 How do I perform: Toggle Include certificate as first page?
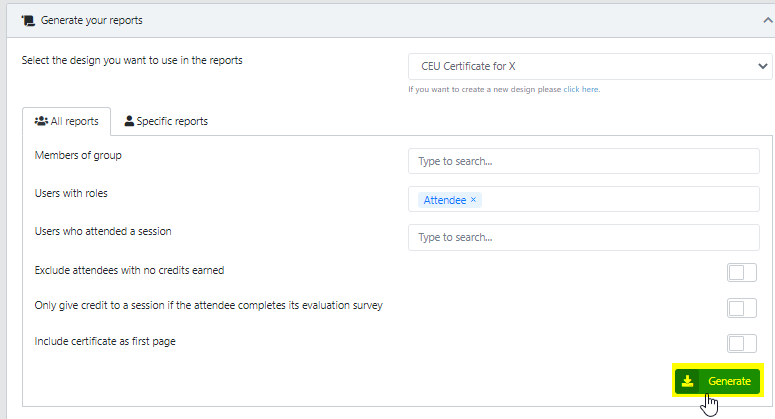[741, 343]
